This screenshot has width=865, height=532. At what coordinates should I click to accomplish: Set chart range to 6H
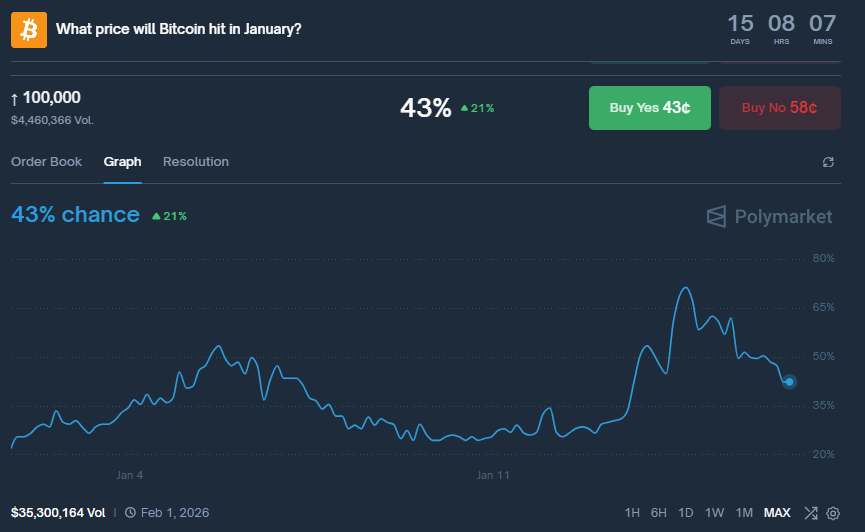(x=658, y=513)
